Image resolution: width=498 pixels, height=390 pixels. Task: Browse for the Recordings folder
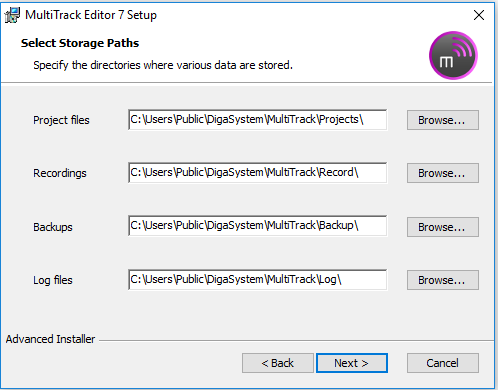(x=443, y=173)
